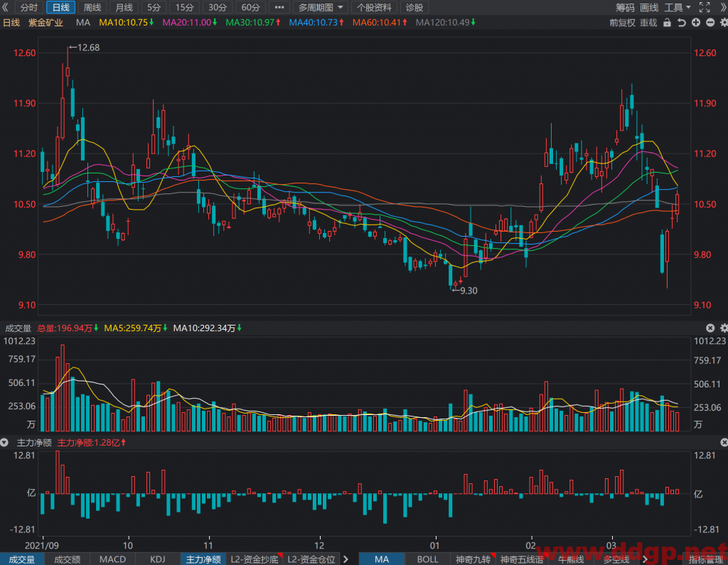Click MA10:10.75 yellow legend label
Screen dimensions: 728x565
(x=126, y=22)
